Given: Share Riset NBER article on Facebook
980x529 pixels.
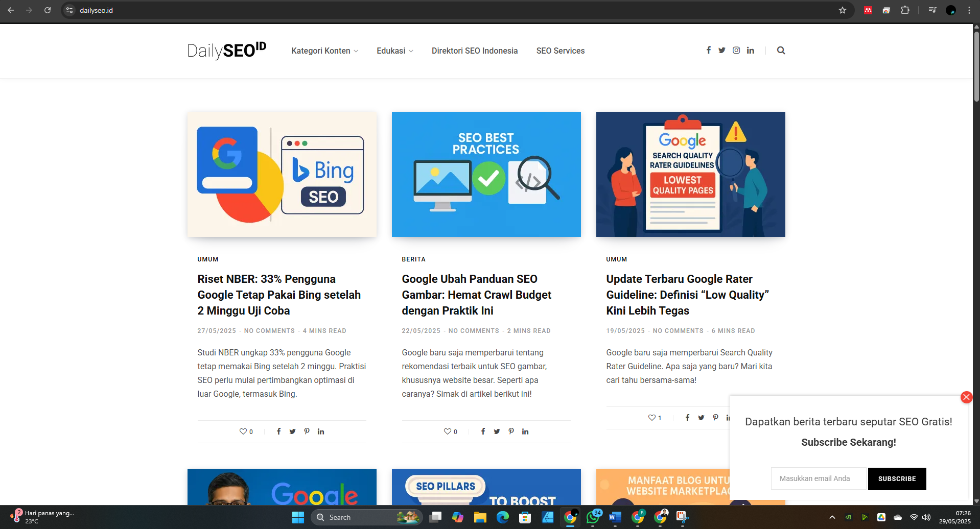Looking at the screenshot, I should pyautogui.click(x=278, y=431).
